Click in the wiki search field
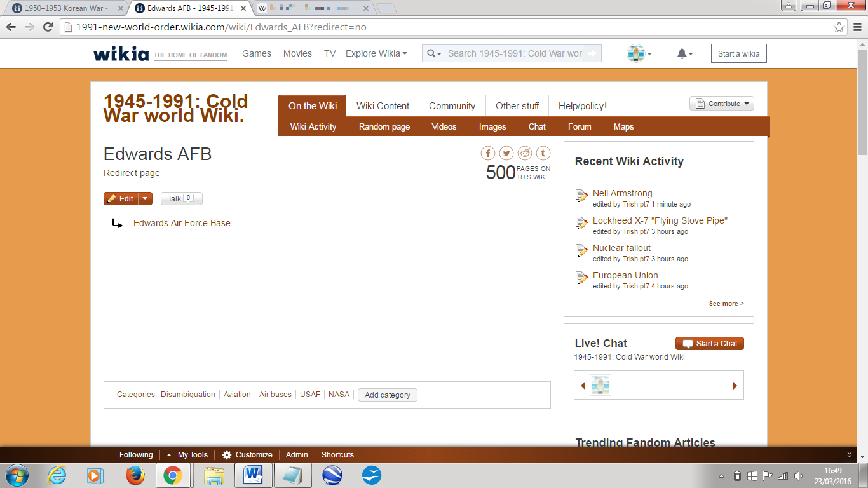 click(515, 54)
